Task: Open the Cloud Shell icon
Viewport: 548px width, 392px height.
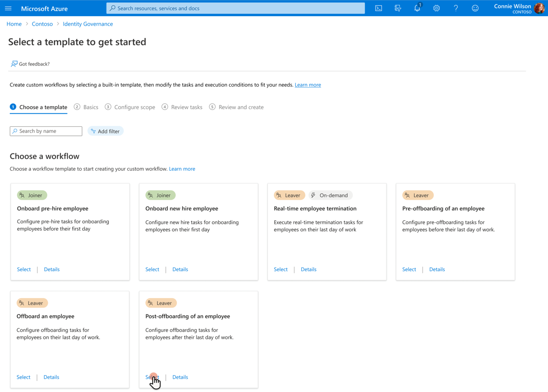Action: pyautogui.click(x=379, y=8)
